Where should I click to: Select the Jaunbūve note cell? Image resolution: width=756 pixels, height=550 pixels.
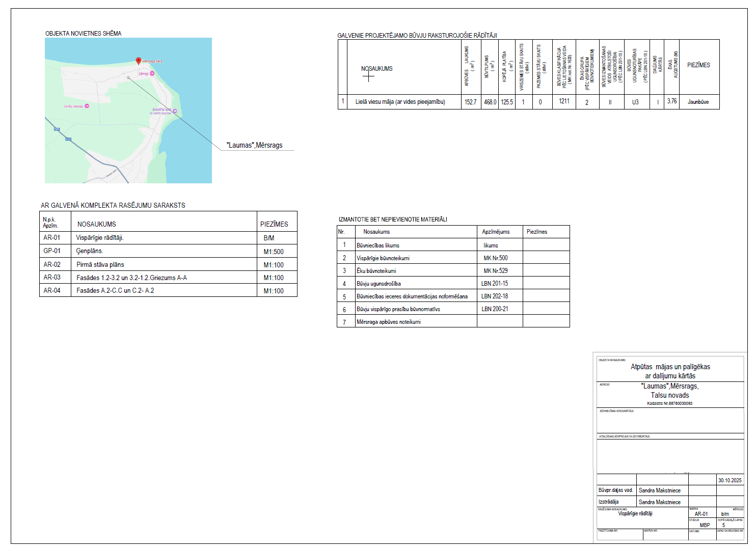(698, 102)
